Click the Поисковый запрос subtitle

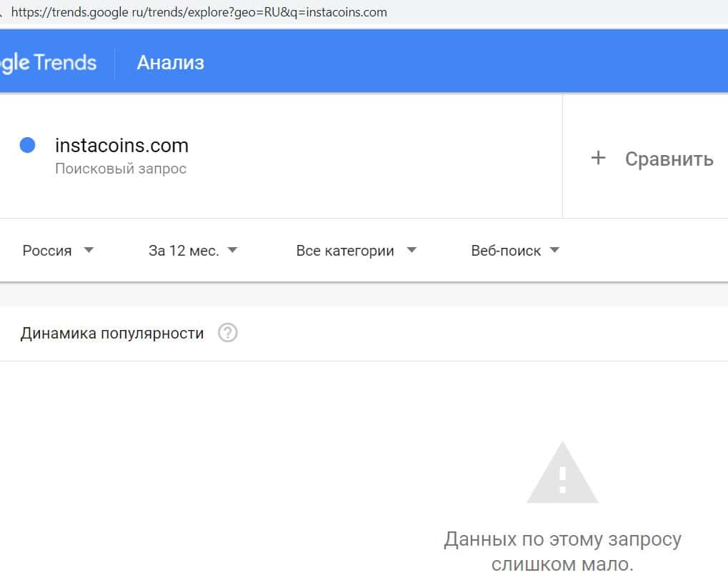pyautogui.click(x=121, y=169)
